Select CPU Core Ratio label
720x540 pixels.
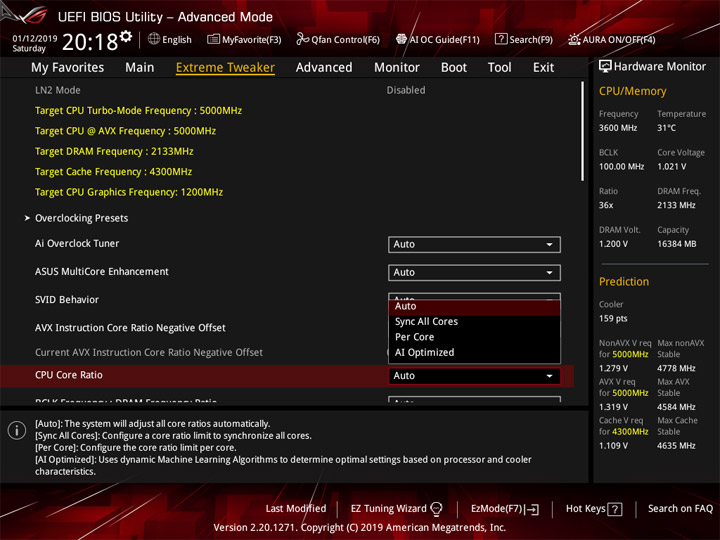(x=68, y=375)
